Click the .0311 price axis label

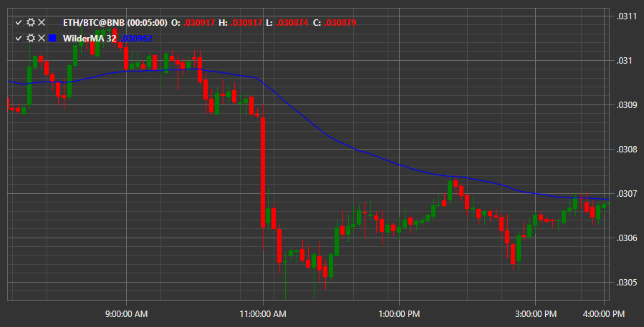[x=627, y=16]
